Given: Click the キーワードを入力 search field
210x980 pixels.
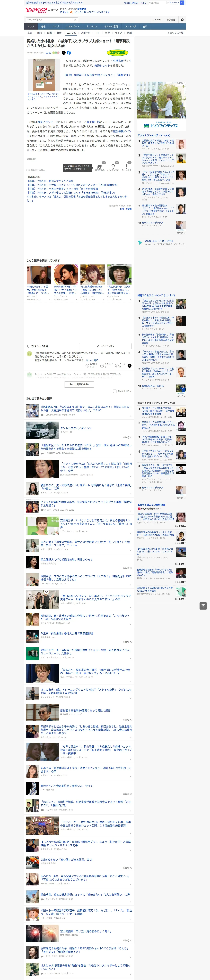Looking at the screenshot, I should coord(49,19).
